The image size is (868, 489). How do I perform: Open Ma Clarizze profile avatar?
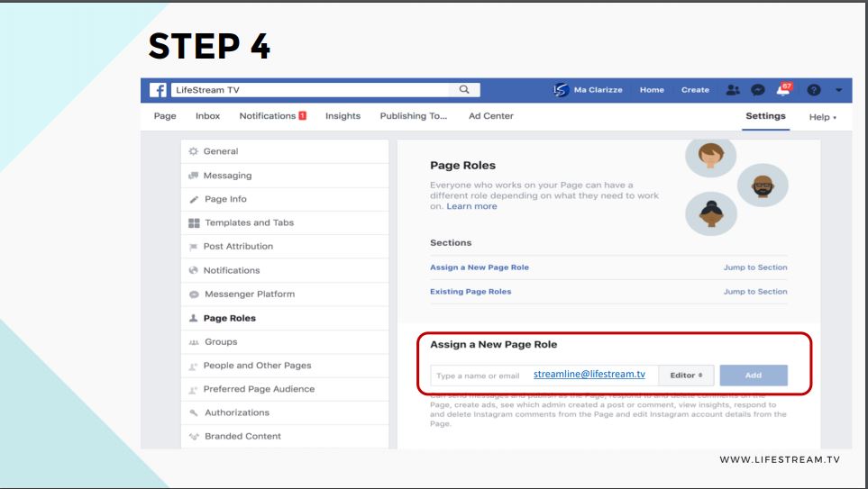pyautogui.click(x=561, y=90)
